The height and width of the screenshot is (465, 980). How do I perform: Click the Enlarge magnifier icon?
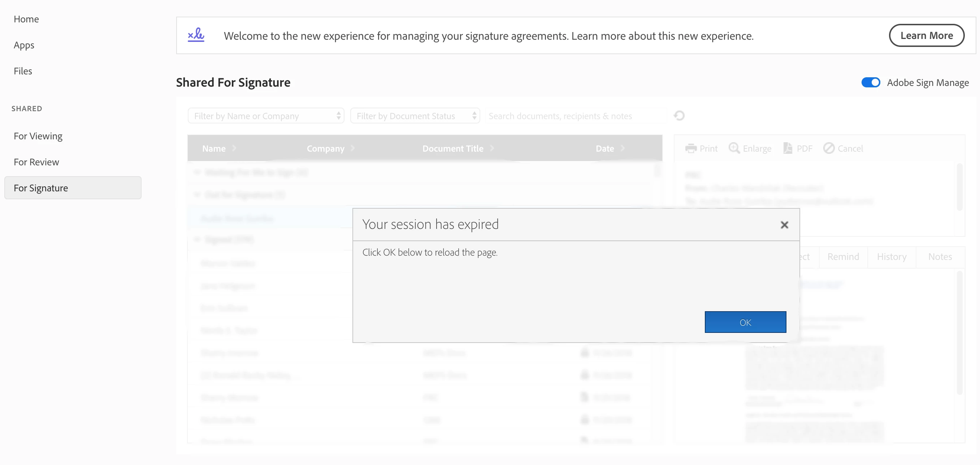tap(734, 148)
